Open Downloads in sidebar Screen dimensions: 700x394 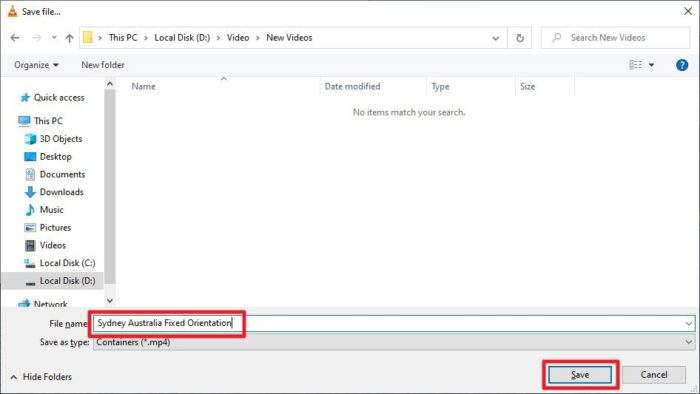(54, 192)
